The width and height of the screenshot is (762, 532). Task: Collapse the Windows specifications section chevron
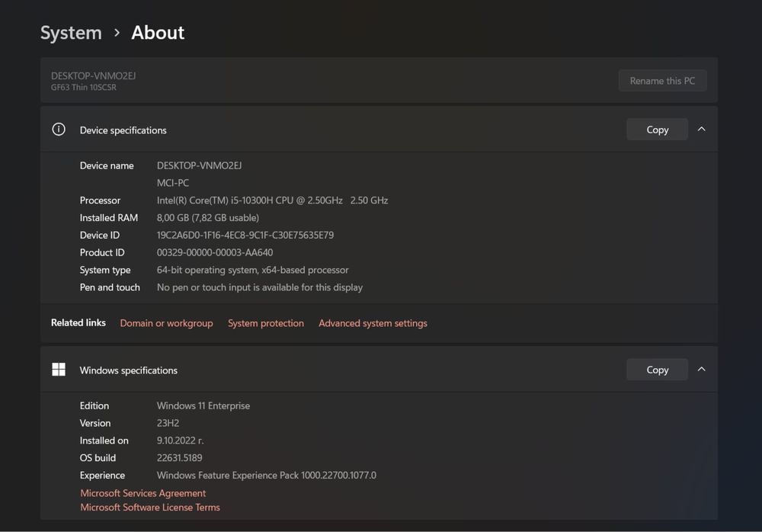pos(701,369)
